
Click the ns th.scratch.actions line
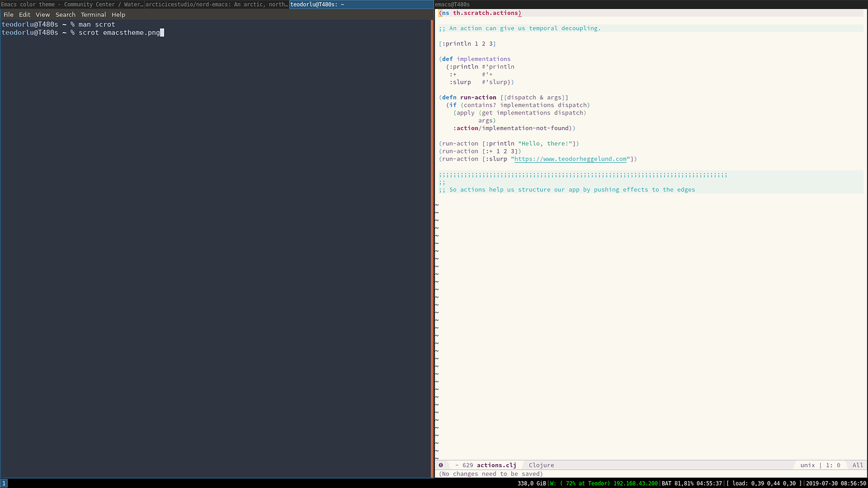[481, 13]
